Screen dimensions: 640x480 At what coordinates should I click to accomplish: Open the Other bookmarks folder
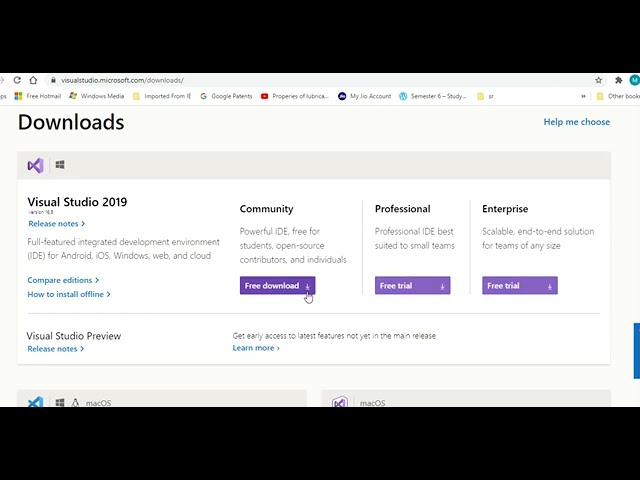(x=618, y=96)
